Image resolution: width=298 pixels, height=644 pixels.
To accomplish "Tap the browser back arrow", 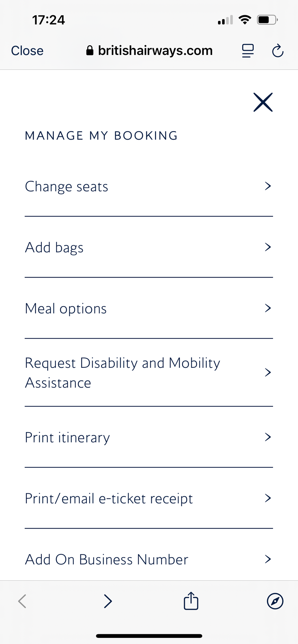I will tap(22, 601).
